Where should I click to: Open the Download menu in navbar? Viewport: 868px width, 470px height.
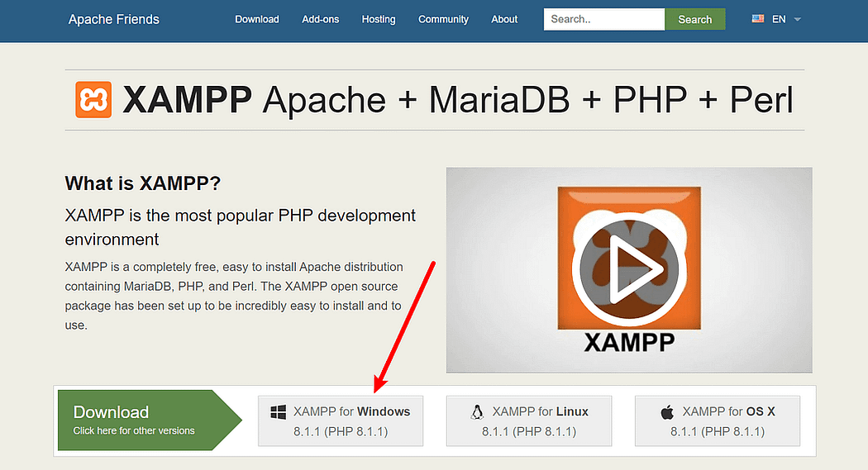click(257, 19)
